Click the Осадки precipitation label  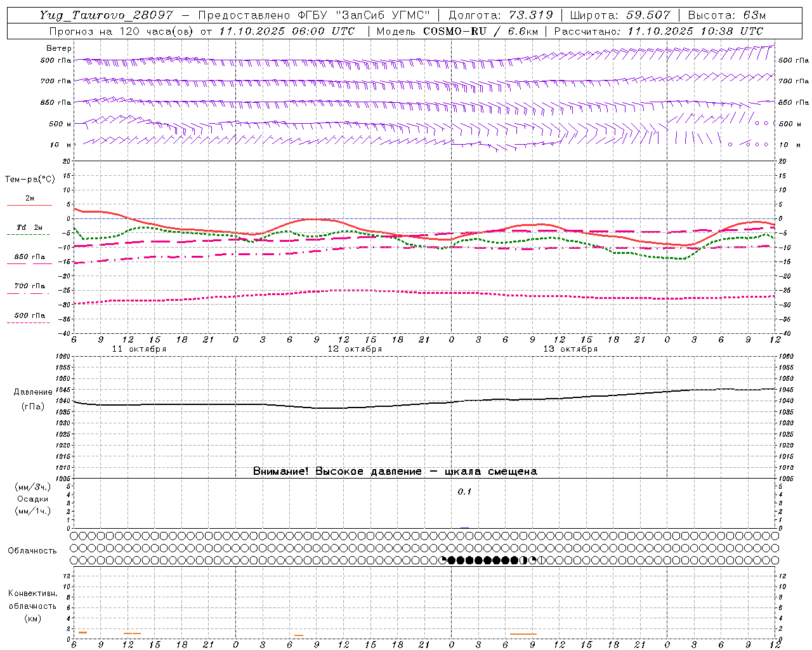tap(33, 499)
